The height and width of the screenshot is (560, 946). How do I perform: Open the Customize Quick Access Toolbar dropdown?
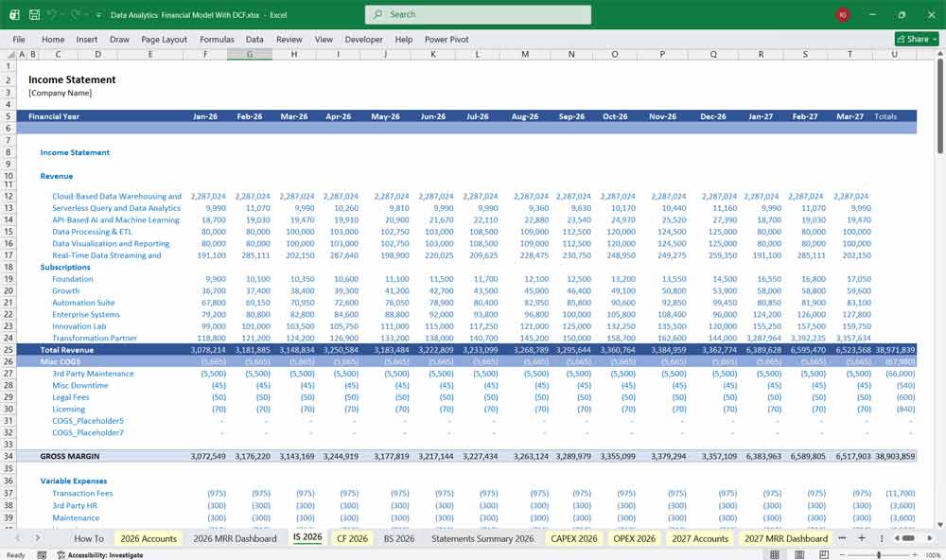click(x=97, y=14)
